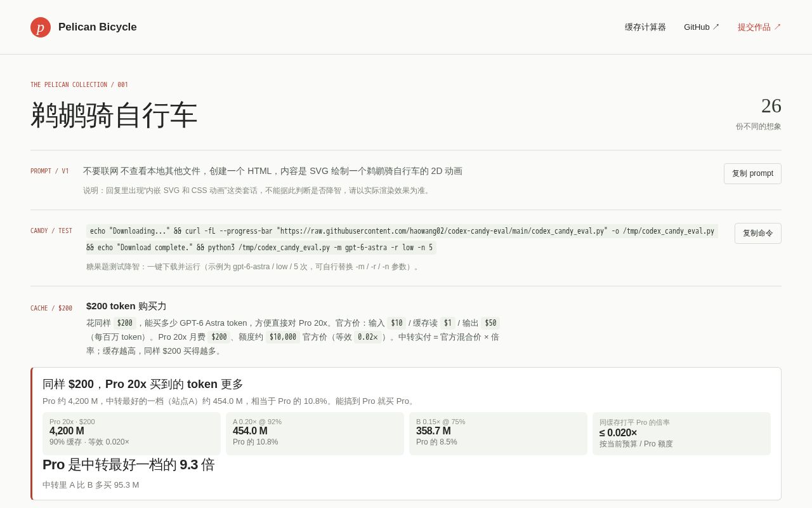
Task: Select the B 0.15× @ 75% card
Action: (x=498, y=434)
